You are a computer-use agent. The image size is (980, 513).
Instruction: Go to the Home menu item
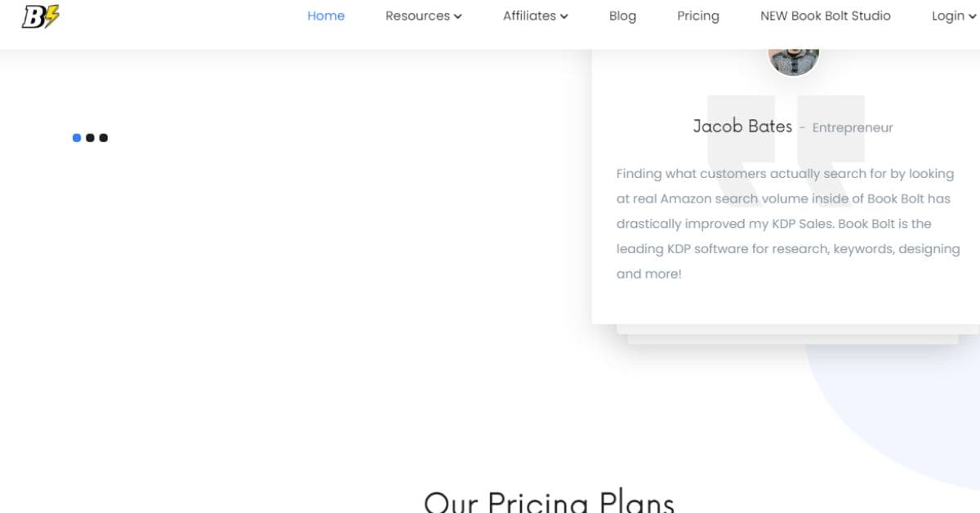coord(326,16)
